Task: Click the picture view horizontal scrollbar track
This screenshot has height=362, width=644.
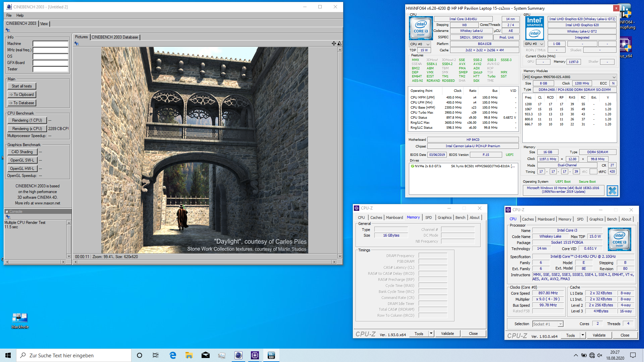Action: tap(205, 262)
